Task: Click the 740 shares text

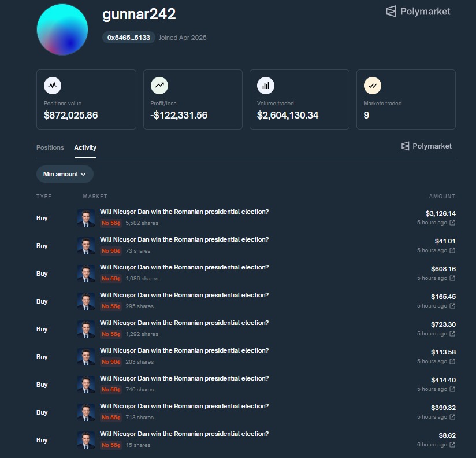Action: pos(140,390)
